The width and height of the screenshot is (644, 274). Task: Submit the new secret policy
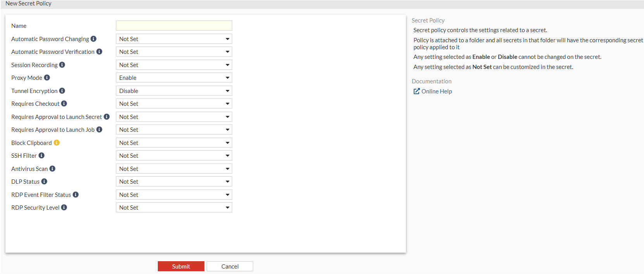coord(181,266)
